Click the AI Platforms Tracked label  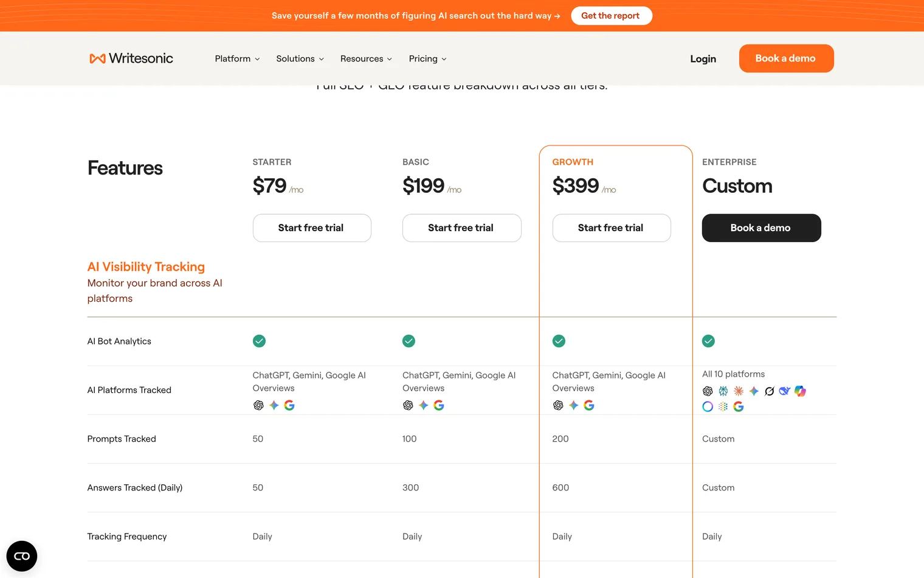pos(129,390)
